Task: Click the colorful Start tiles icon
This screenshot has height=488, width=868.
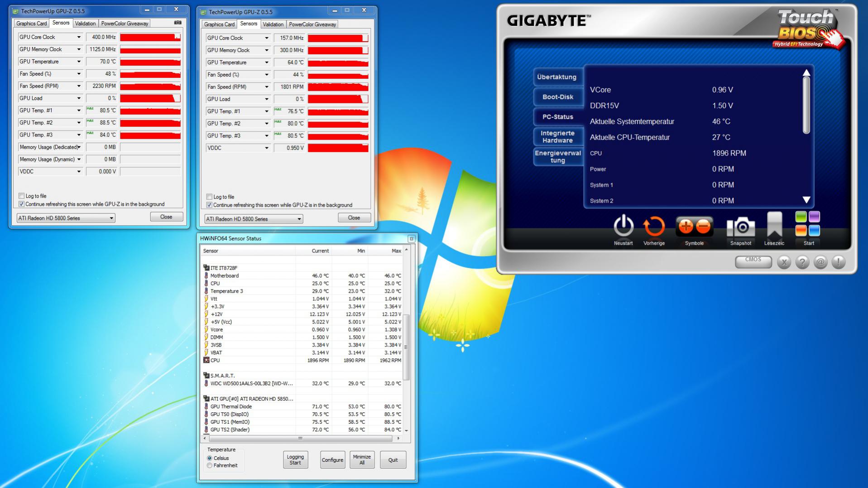Action: (x=808, y=224)
